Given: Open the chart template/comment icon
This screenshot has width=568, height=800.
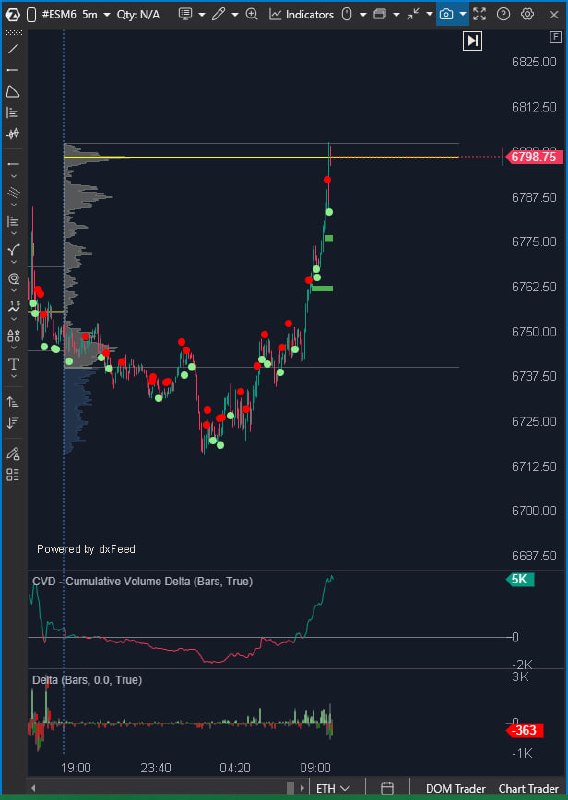Looking at the screenshot, I should point(186,14).
